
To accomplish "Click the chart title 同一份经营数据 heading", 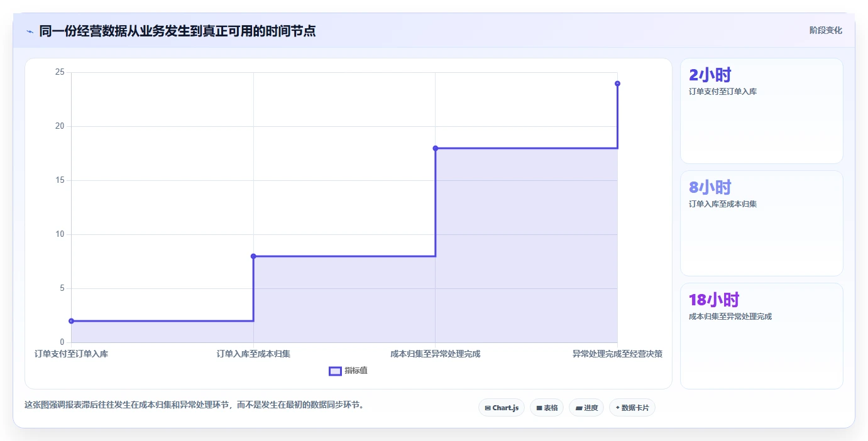I will (177, 31).
